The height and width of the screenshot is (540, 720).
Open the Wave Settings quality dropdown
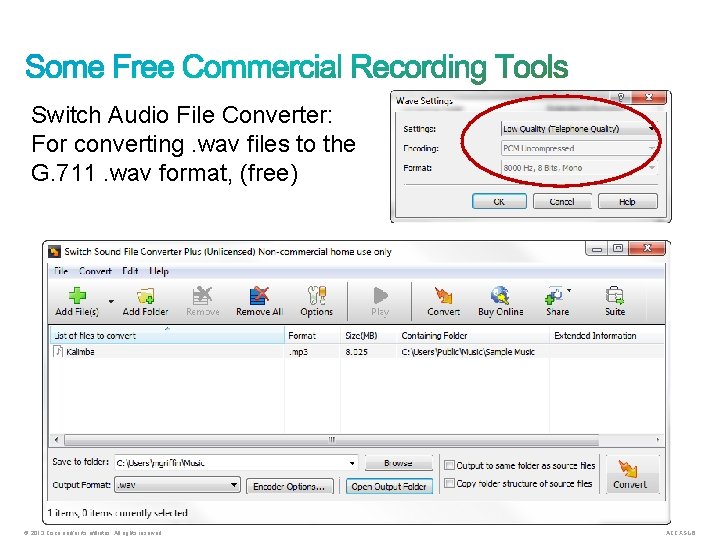click(579, 129)
